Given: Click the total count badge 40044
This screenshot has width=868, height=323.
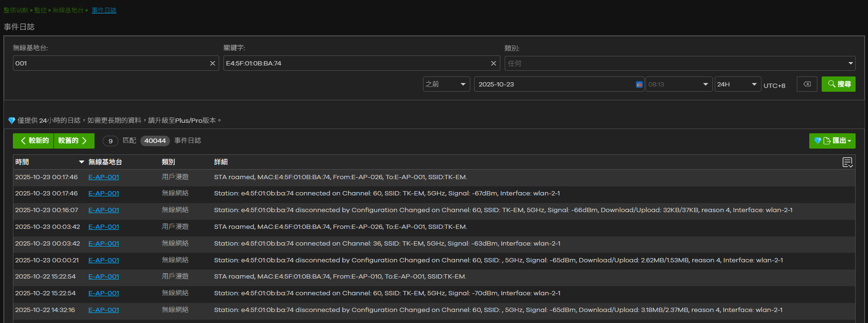Looking at the screenshot, I should point(155,141).
